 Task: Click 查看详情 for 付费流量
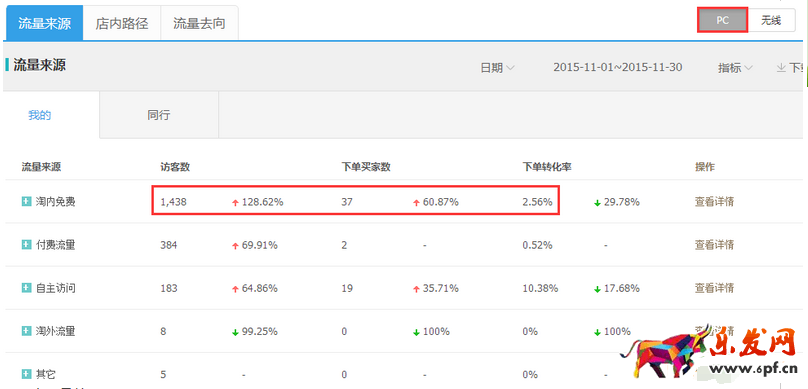coord(714,245)
